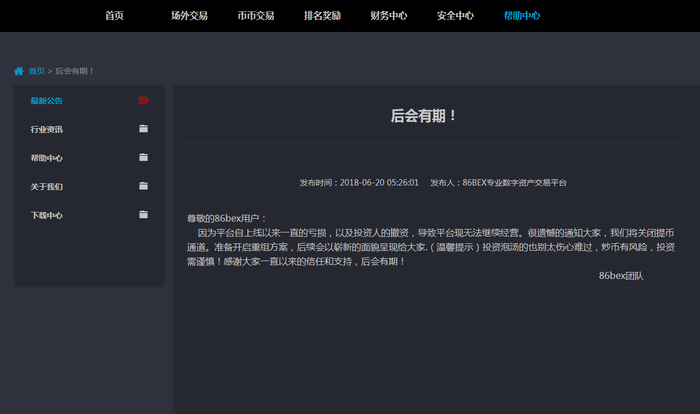
Task: Click the folder icon beside sidebar 帮助中心
Action: click(x=143, y=157)
